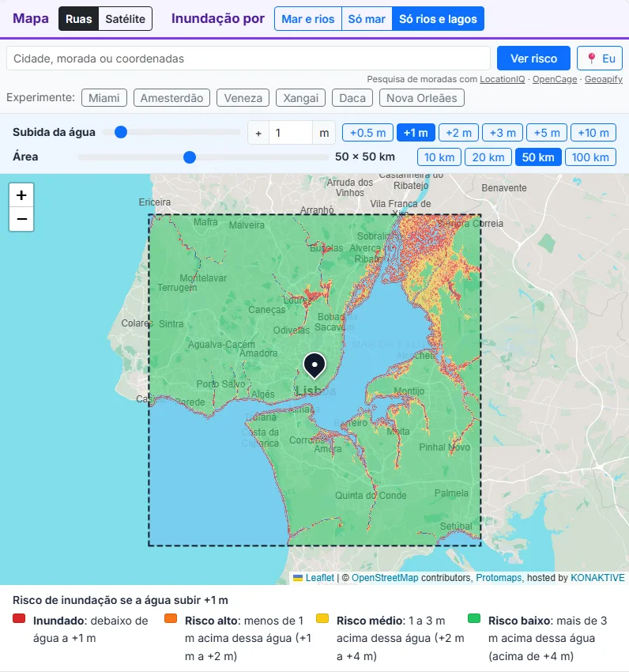Click the Malveira label on the map
The height and width of the screenshot is (672, 629).
[247, 225]
